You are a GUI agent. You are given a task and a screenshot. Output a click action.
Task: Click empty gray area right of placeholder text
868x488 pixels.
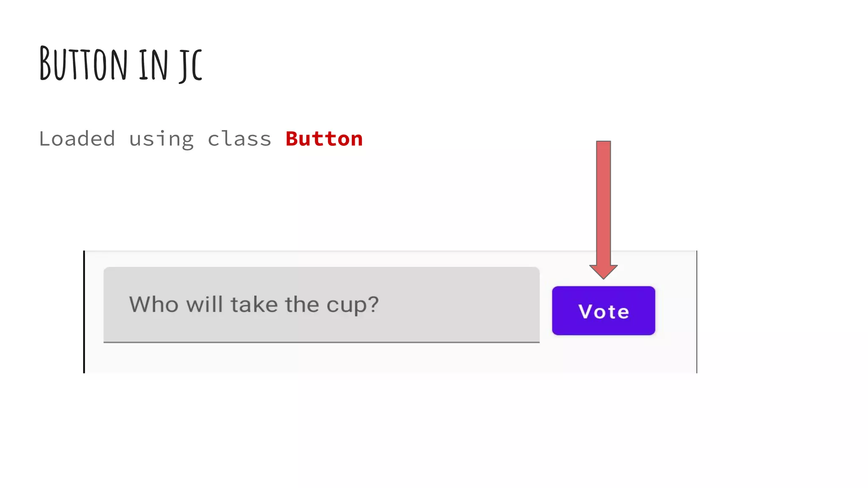pyautogui.click(x=458, y=304)
